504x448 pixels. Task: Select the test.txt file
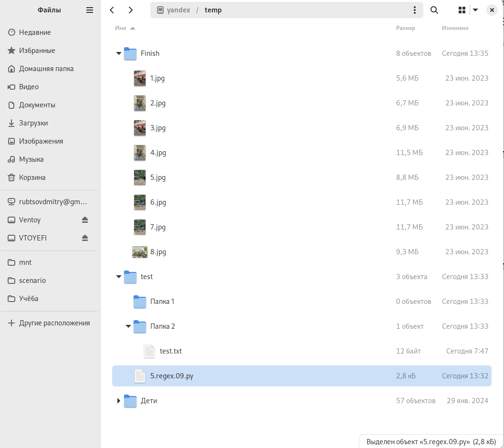tap(170, 351)
